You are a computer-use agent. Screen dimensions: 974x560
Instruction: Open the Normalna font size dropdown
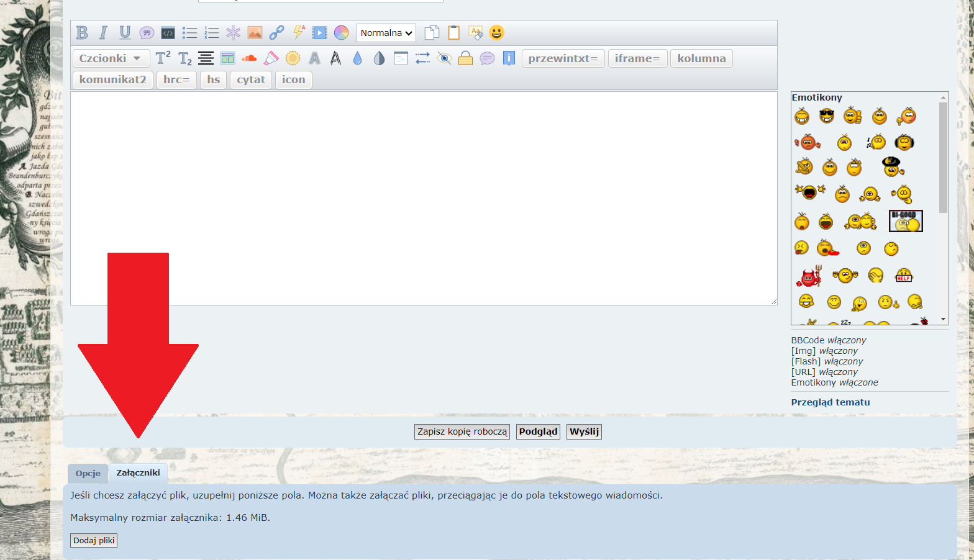(386, 33)
